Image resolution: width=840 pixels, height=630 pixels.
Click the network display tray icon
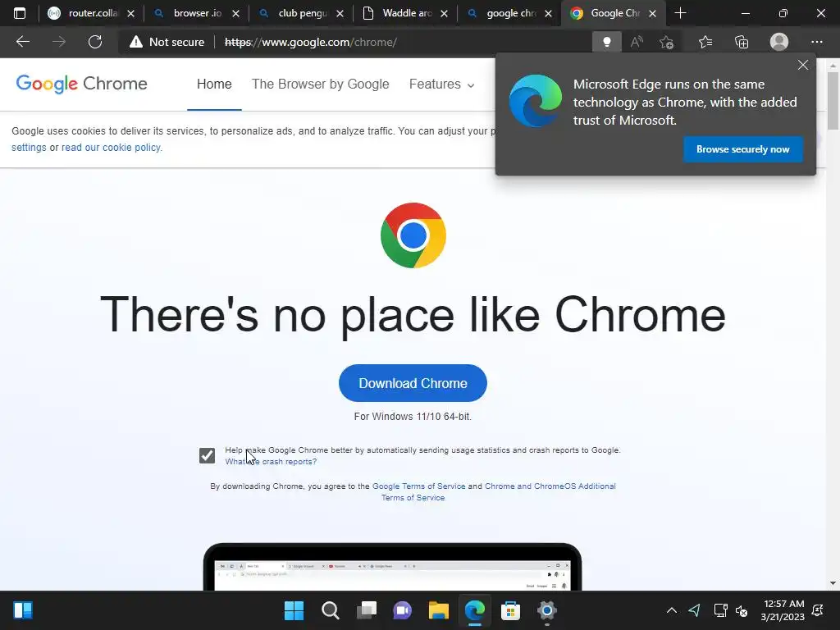click(x=720, y=610)
